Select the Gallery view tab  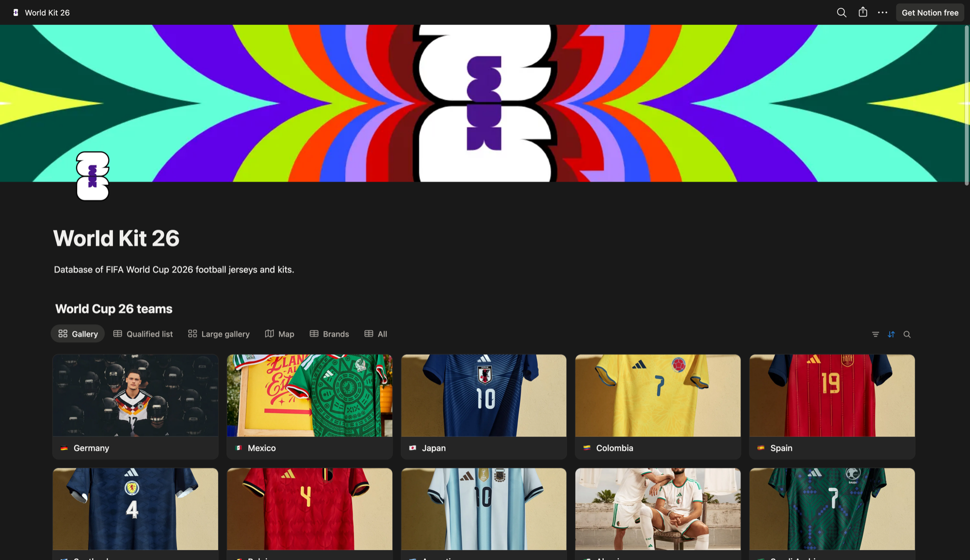point(78,334)
